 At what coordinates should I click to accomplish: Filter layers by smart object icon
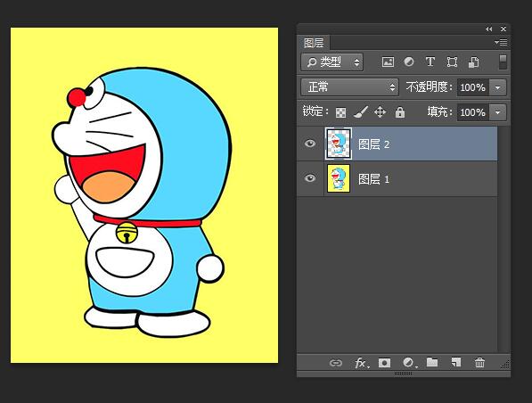click(x=474, y=62)
